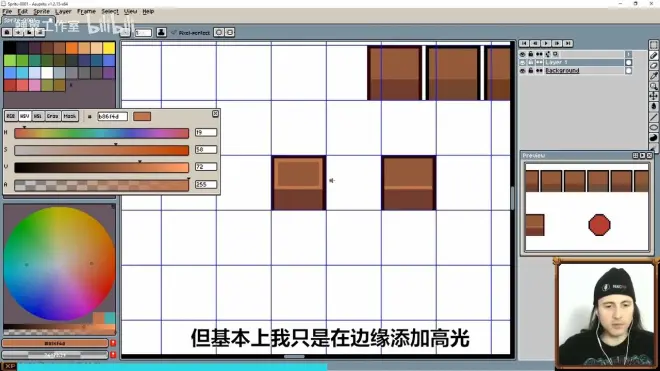Select the Eraser tool
The image size is (660, 371).
[x=654, y=65]
